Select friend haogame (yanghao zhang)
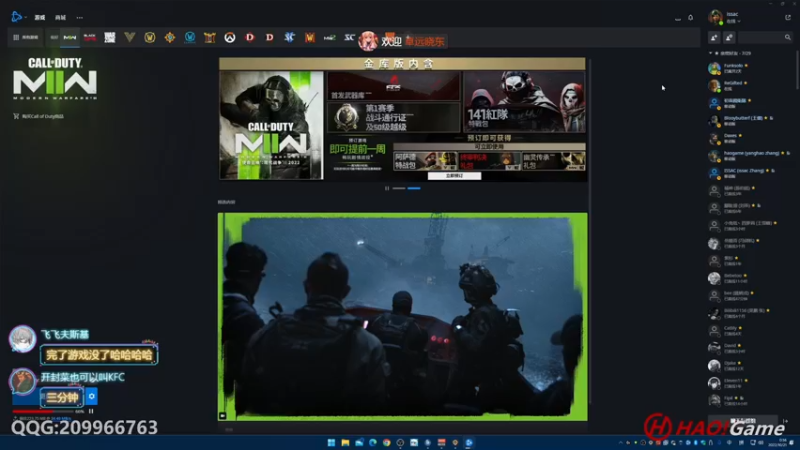This screenshot has height=450, width=800. pyautogui.click(x=750, y=155)
